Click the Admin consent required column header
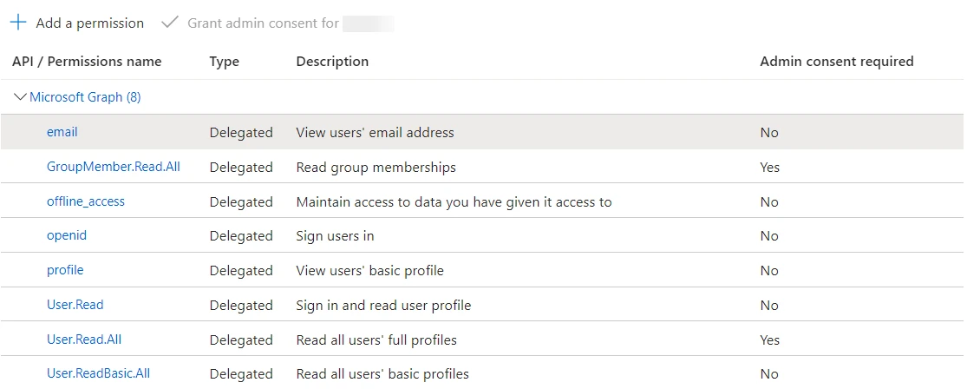The width and height of the screenshot is (980, 389). tap(836, 62)
